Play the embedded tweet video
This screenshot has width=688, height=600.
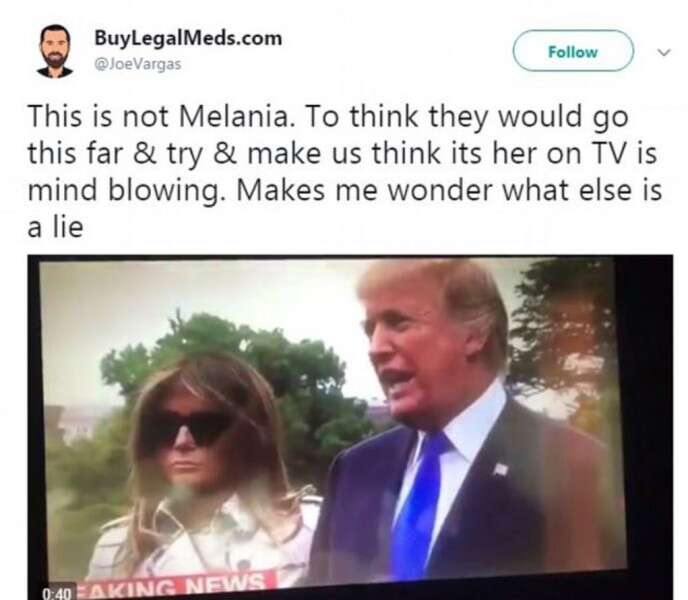point(350,427)
